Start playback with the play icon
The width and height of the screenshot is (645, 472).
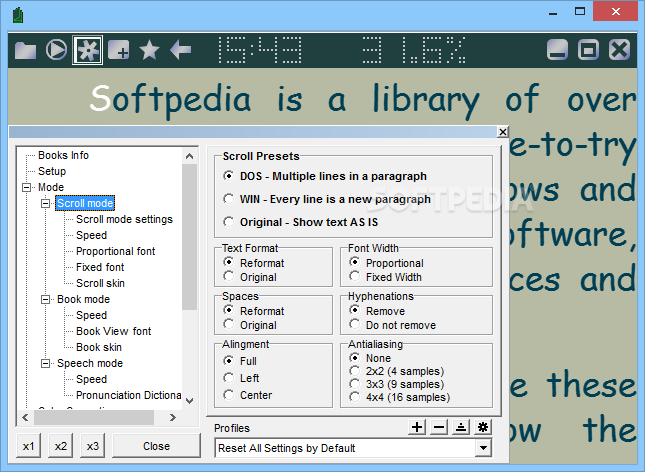tap(56, 50)
